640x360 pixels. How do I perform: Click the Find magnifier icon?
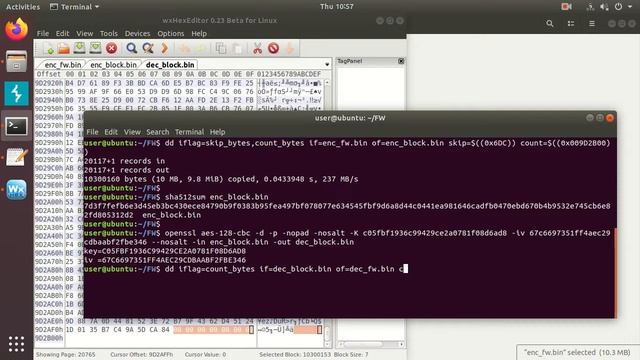(131, 49)
